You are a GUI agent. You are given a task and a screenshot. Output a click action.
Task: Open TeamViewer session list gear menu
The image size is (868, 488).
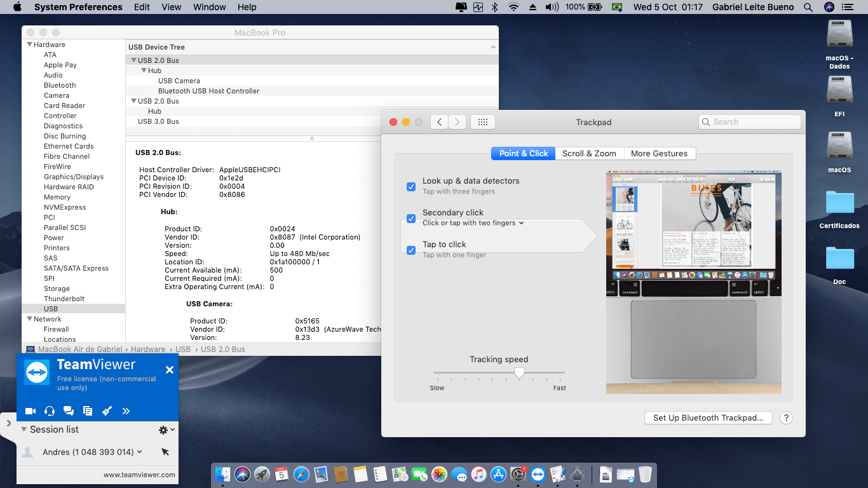coord(166,430)
